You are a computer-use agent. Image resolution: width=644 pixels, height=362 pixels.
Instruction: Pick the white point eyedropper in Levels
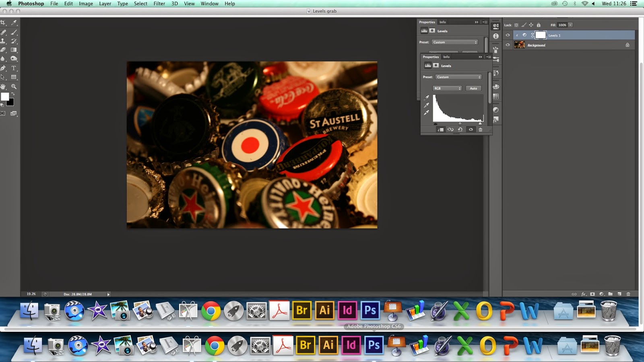click(426, 112)
